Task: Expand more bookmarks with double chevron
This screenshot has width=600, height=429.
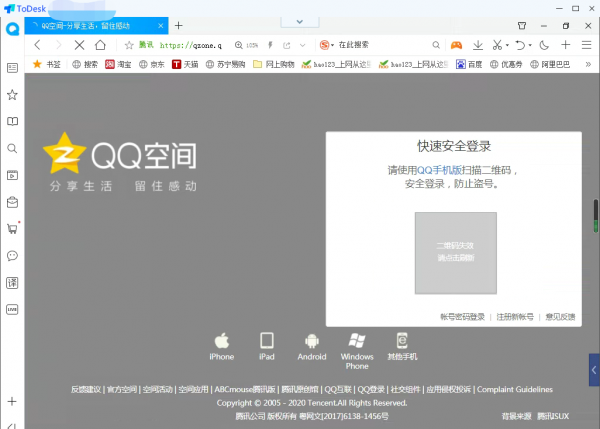Action: coord(588,64)
